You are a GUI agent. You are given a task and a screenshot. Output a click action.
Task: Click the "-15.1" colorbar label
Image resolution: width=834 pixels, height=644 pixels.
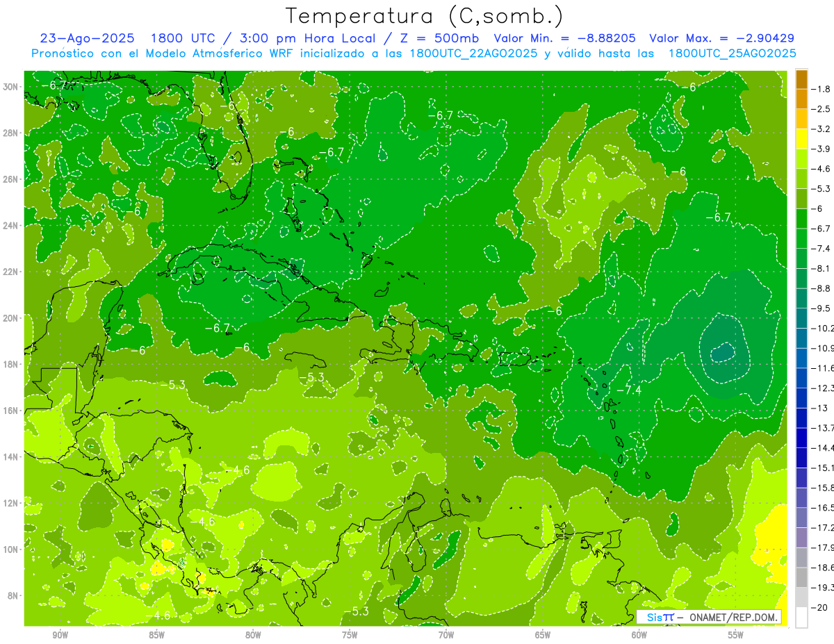[x=823, y=468]
